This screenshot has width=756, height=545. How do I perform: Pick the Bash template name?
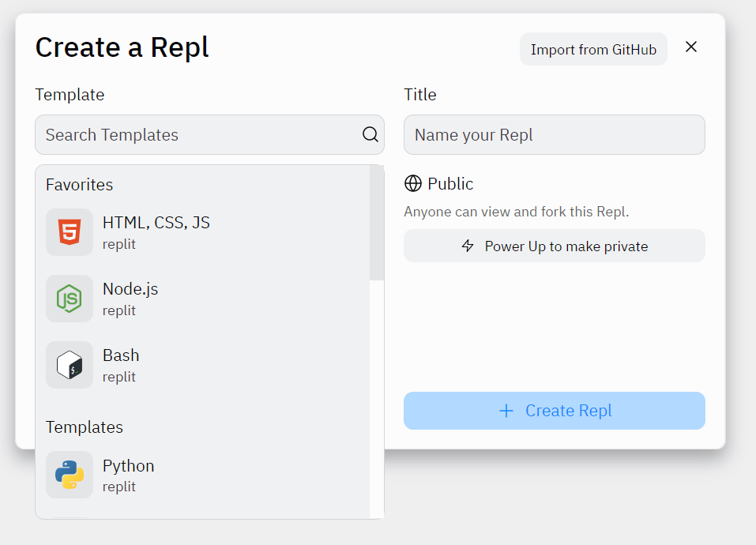click(x=121, y=355)
